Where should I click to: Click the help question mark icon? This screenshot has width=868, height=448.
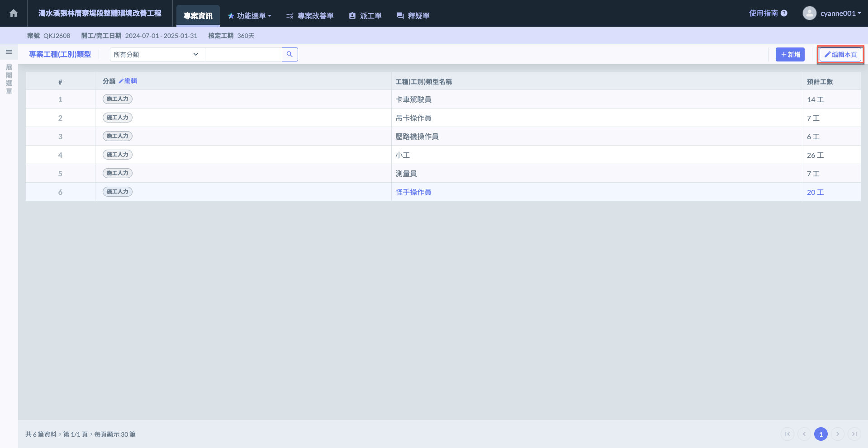click(x=784, y=13)
